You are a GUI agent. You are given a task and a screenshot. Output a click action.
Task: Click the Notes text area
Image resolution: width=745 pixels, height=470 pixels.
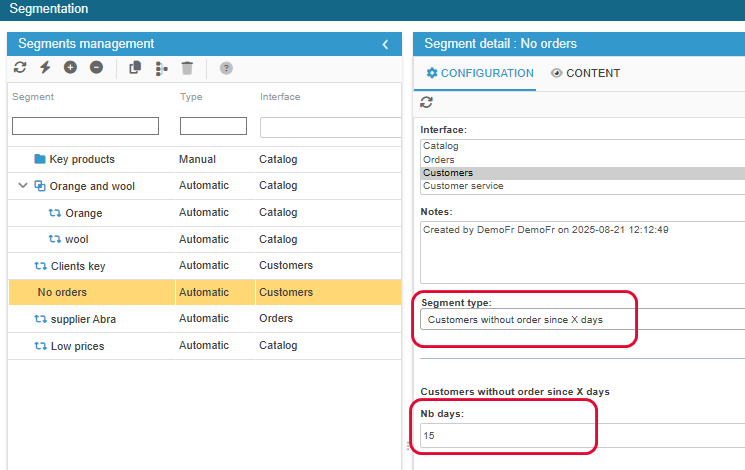[x=583, y=252]
